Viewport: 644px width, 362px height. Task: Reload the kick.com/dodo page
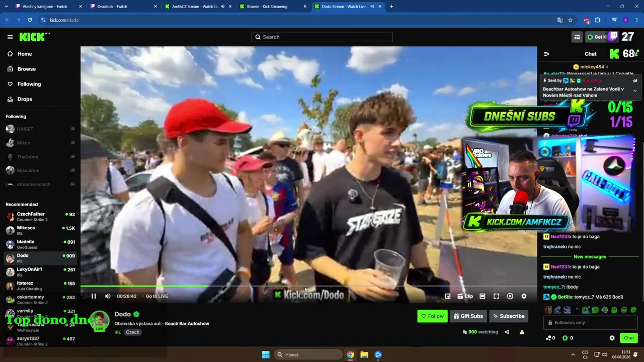click(30, 20)
